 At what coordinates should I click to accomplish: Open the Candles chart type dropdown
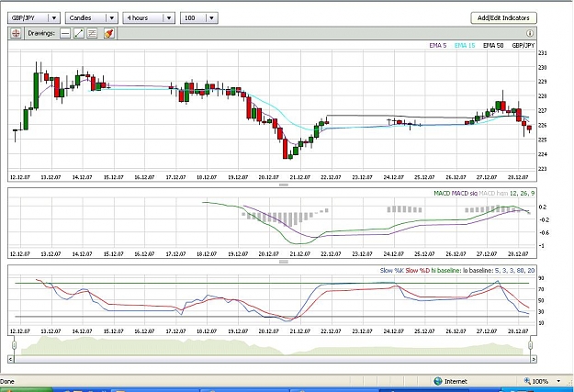[91, 17]
